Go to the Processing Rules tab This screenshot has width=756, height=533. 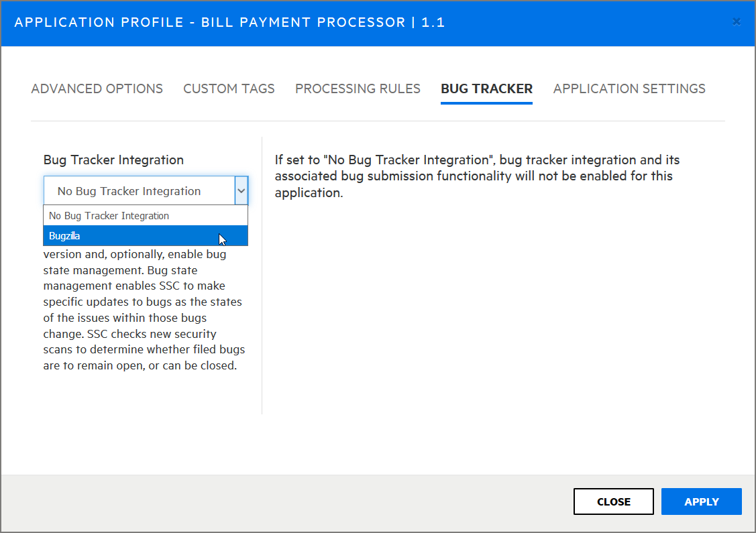point(358,88)
